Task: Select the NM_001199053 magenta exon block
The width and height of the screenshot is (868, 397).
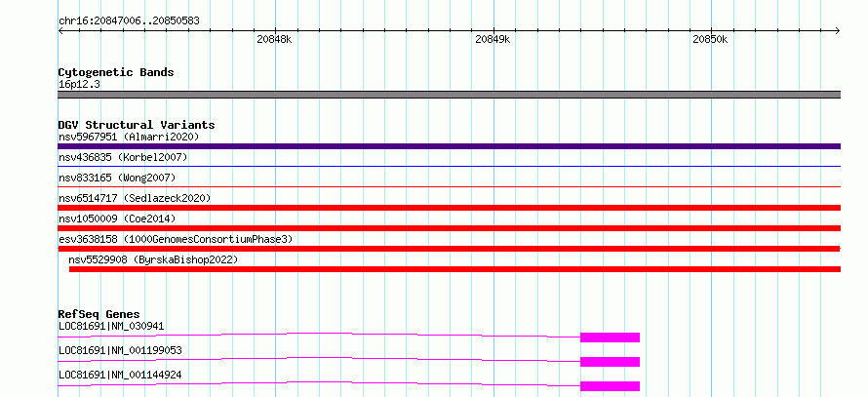Action: coord(610,362)
